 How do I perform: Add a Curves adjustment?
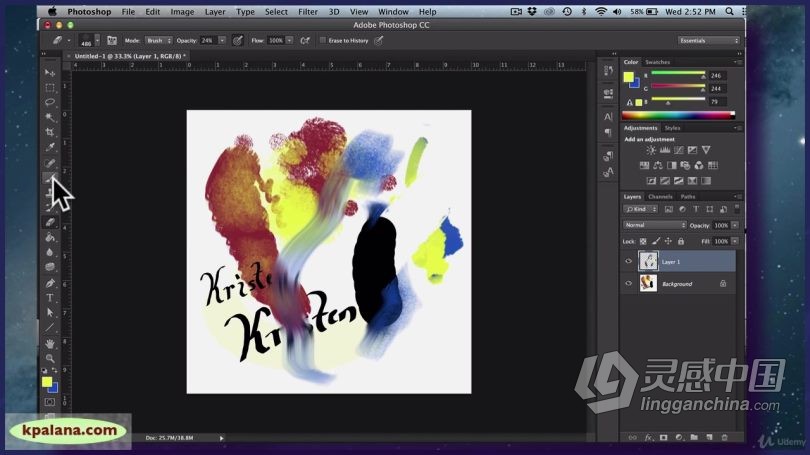[x=678, y=150]
